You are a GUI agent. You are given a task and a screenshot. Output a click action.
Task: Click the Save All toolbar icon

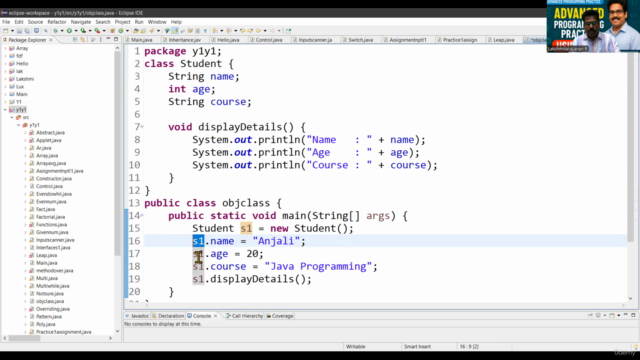[x=27, y=31]
